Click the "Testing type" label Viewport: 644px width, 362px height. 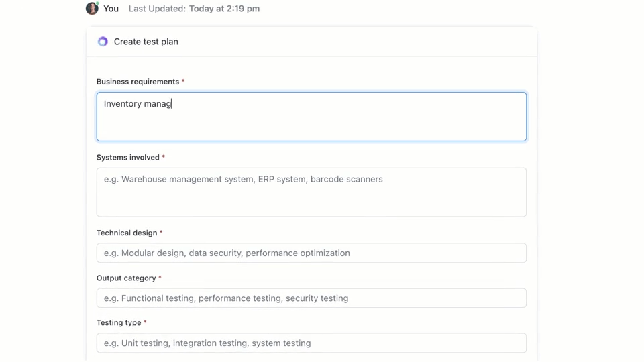tap(119, 323)
